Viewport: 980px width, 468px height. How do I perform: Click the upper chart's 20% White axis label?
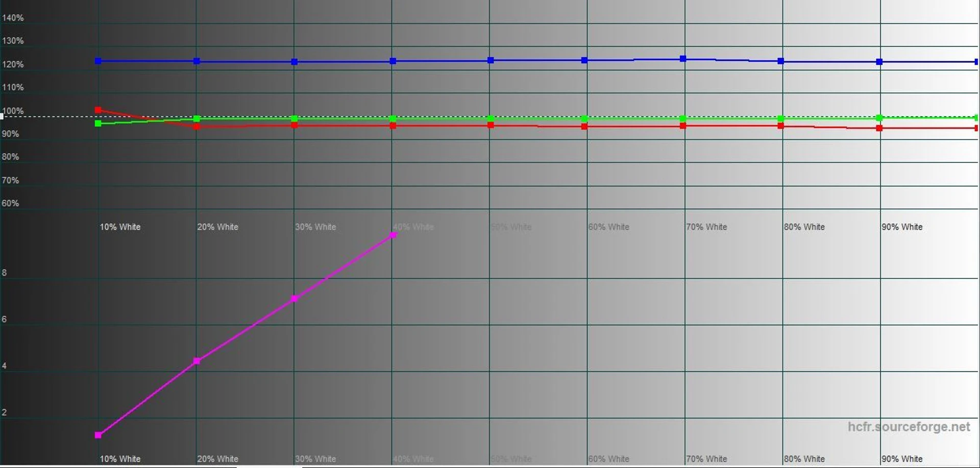(217, 227)
